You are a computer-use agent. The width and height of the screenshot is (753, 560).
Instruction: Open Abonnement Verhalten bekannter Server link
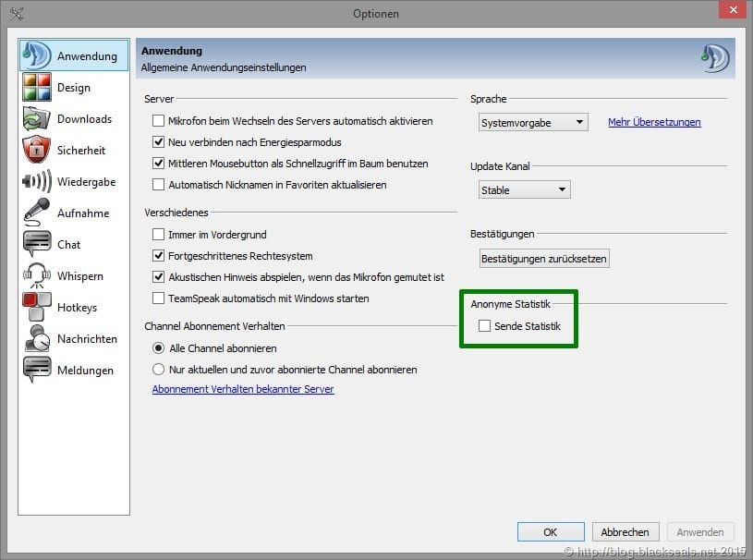click(243, 389)
